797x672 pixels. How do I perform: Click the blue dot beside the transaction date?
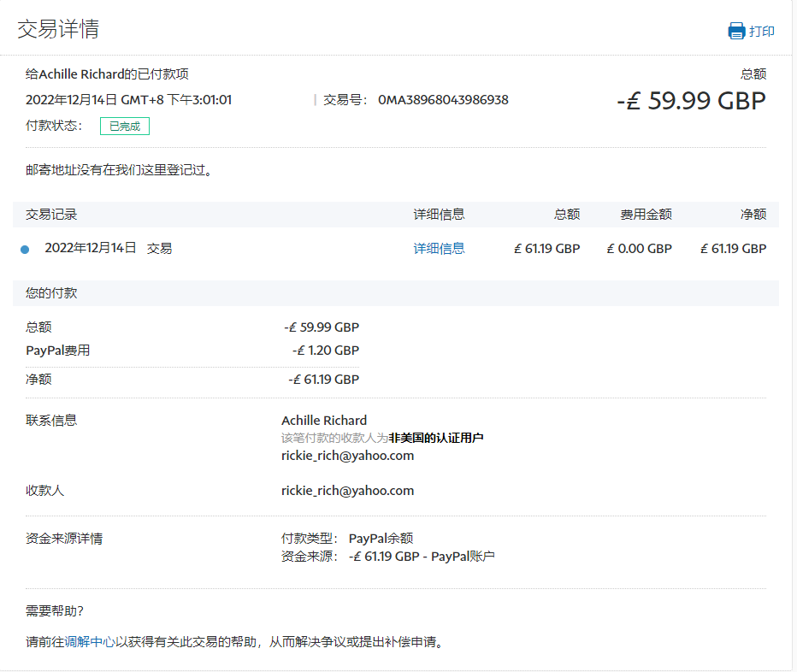25,250
